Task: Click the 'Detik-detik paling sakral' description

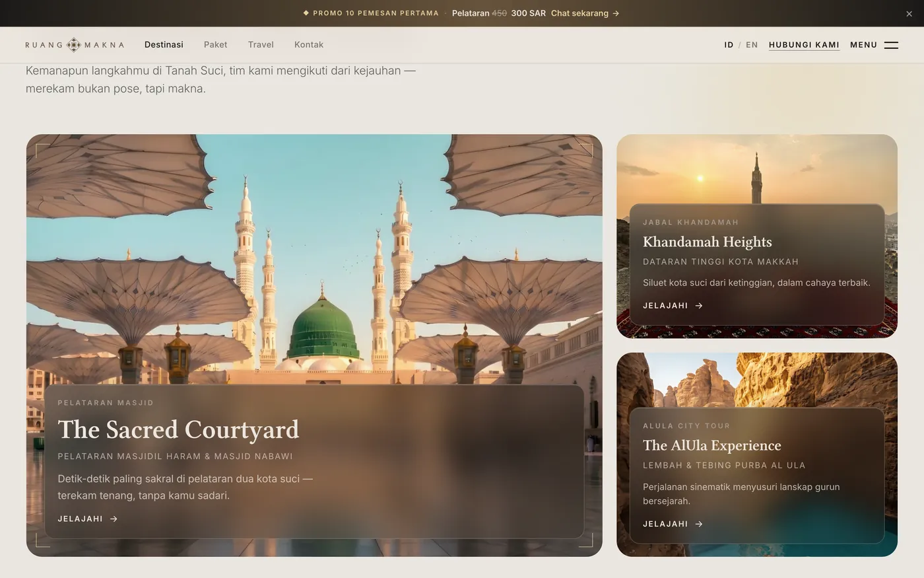Action: (x=185, y=488)
